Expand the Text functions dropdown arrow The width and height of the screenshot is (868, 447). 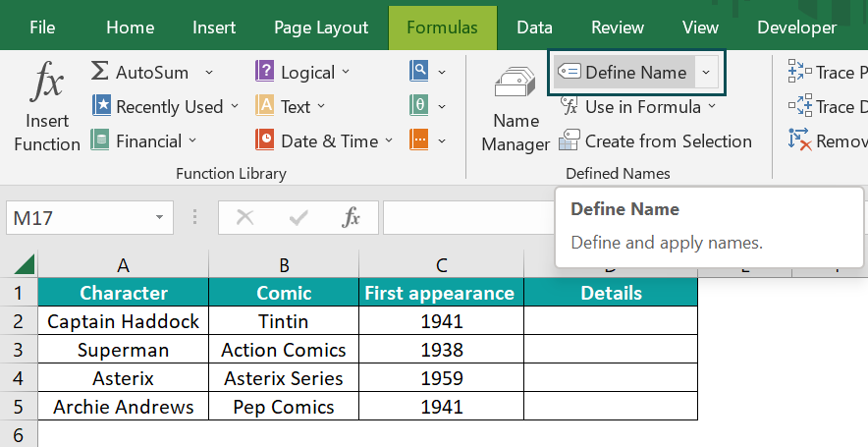click(321, 106)
